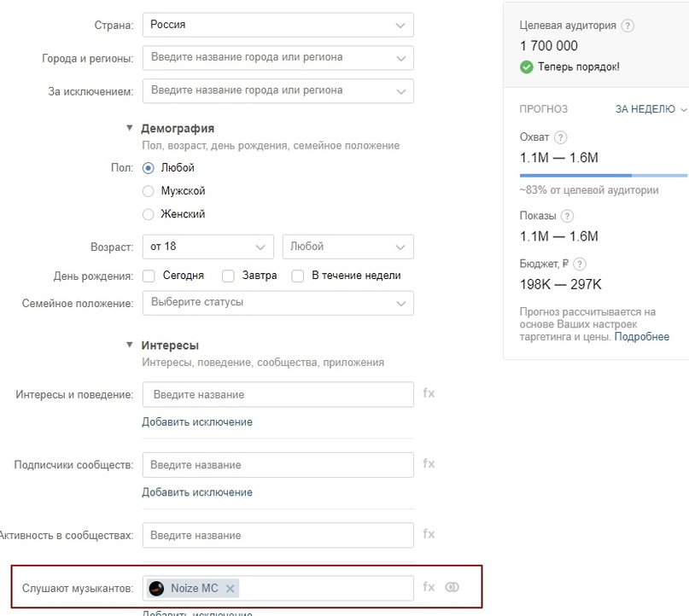Toggle the eye icon for Слушают музыкантов
Screen dimensions: 689x616
[x=453, y=587]
